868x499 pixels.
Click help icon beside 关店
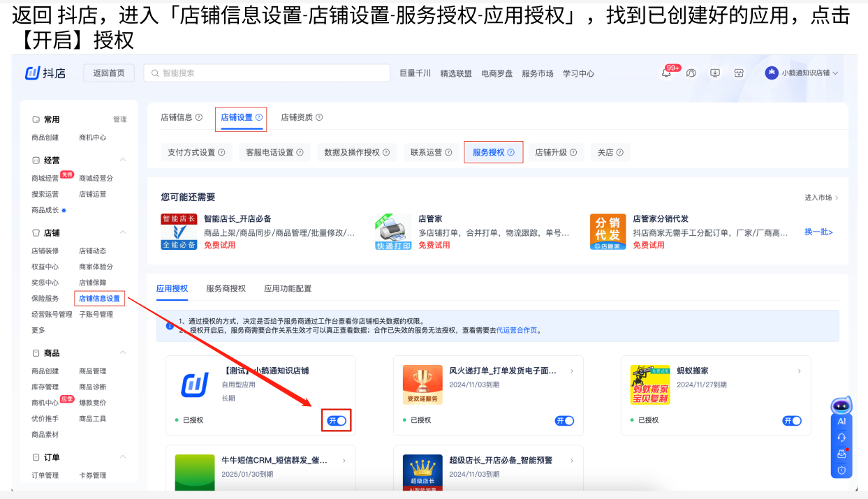click(x=619, y=152)
